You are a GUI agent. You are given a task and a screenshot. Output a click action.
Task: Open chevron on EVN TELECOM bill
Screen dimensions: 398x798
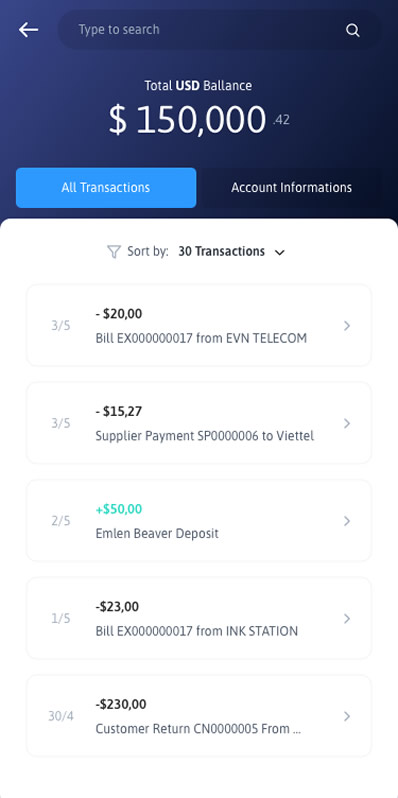tap(347, 326)
